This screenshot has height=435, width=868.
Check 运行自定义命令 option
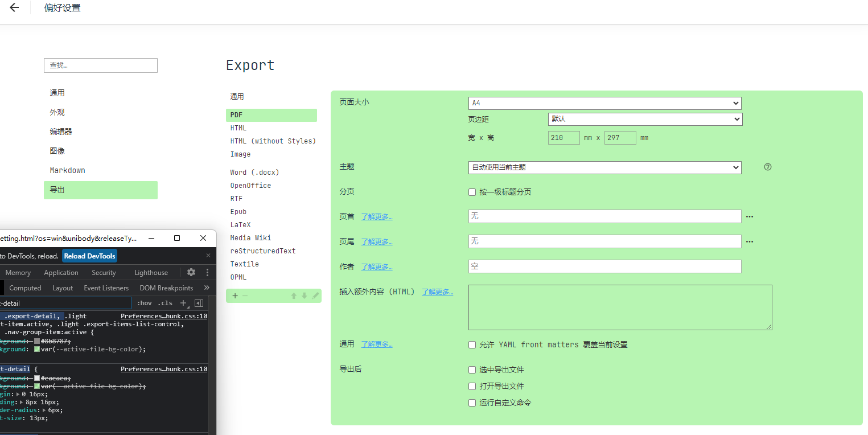click(472, 403)
